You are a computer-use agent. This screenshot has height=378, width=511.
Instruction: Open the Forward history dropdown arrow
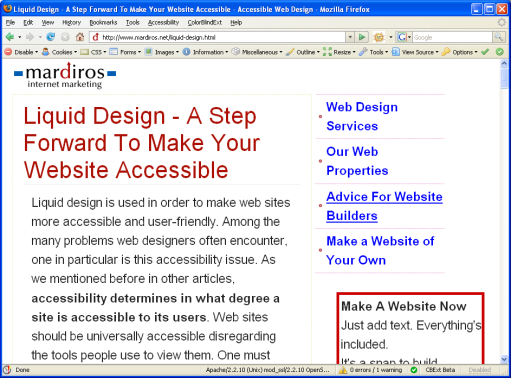[40, 37]
